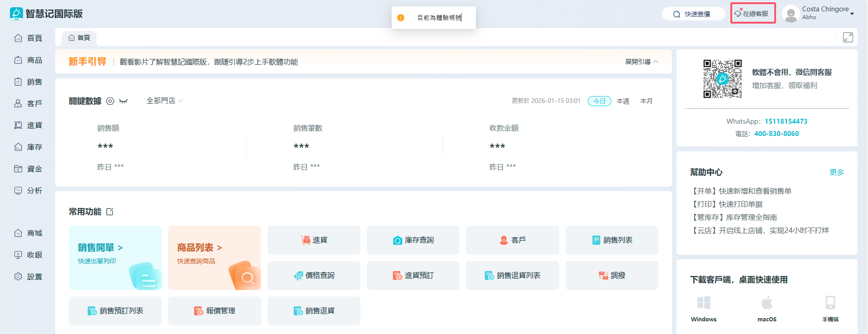Open 庫存 in the sidebar
868x334 pixels.
tap(28, 147)
